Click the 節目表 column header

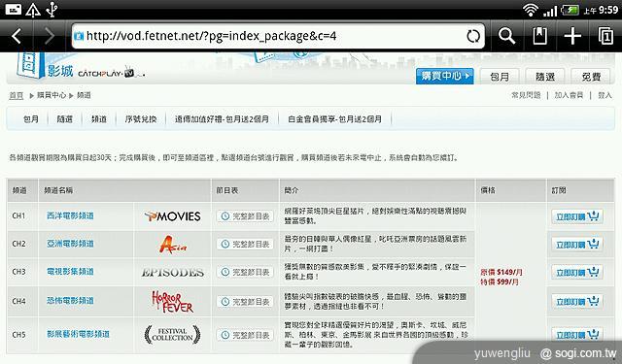(226, 190)
